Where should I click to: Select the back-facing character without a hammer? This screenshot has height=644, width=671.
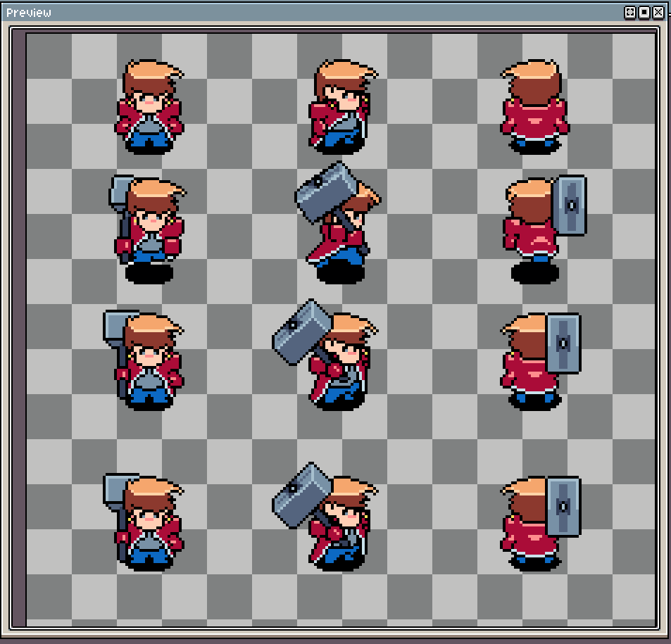pos(534,107)
